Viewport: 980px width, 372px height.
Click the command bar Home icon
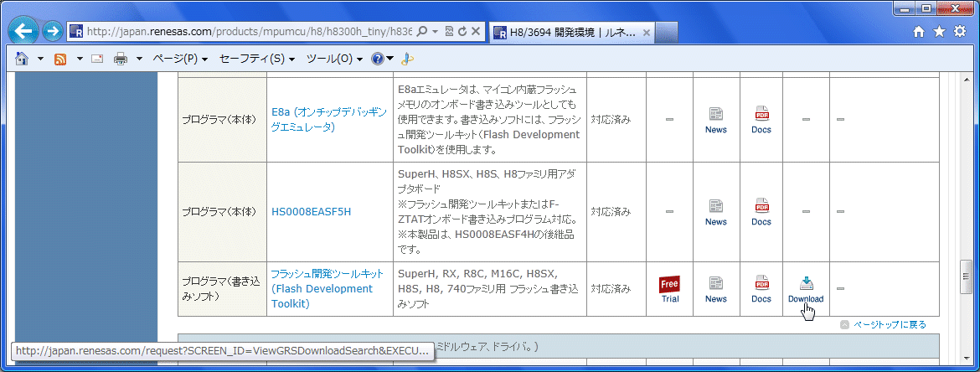pyautogui.click(x=22, y=59)
